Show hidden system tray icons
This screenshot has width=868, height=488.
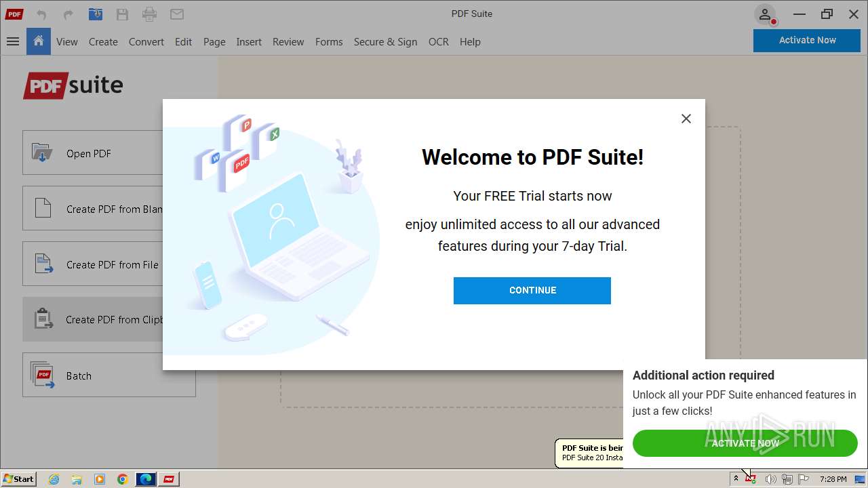736,479
